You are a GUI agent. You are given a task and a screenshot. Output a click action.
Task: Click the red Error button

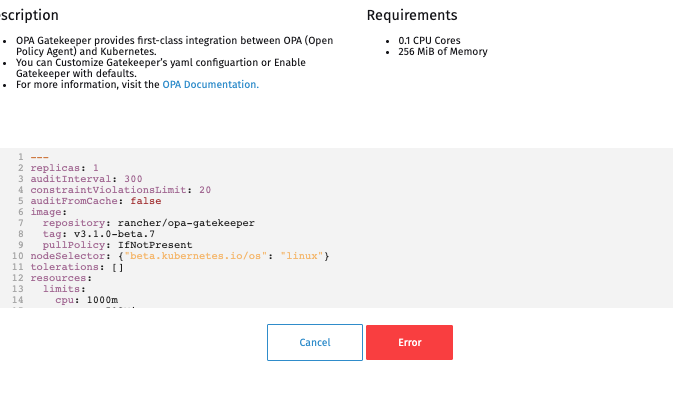409,342
